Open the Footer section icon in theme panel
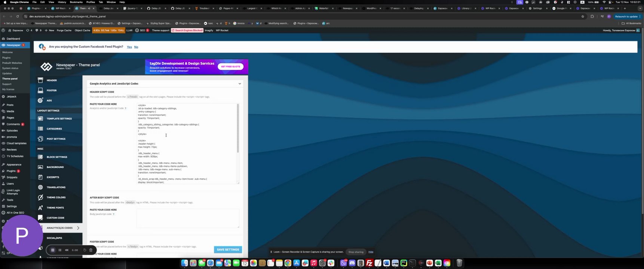 [x=40, y=90]
